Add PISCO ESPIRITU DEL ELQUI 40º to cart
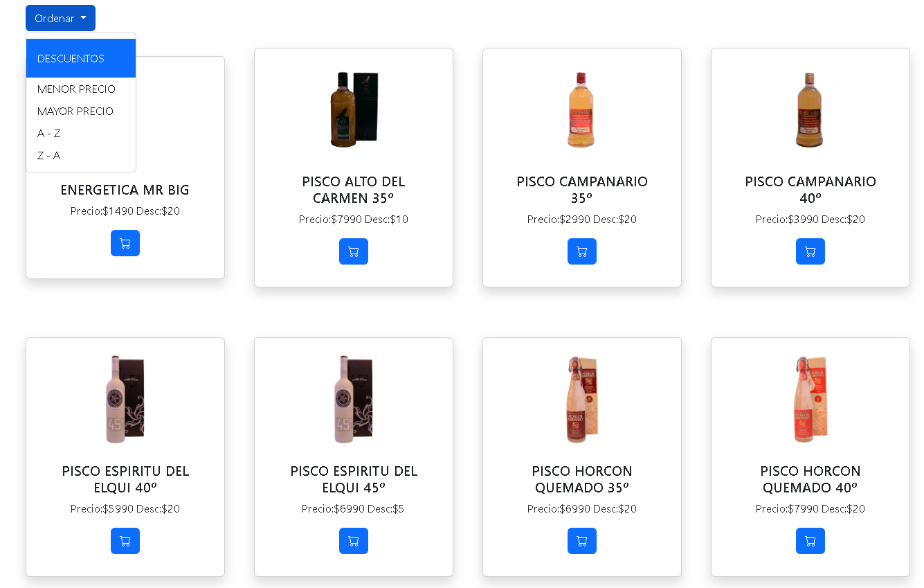 [125, 540]
